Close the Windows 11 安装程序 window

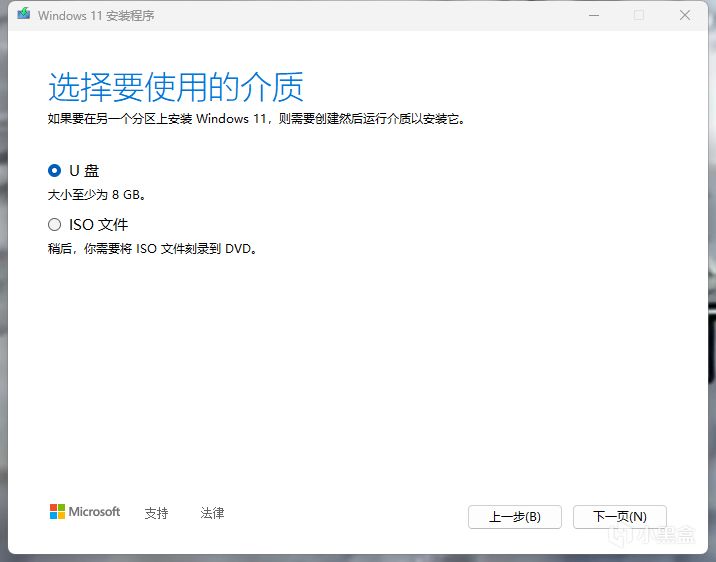click(x=684, y=15)
